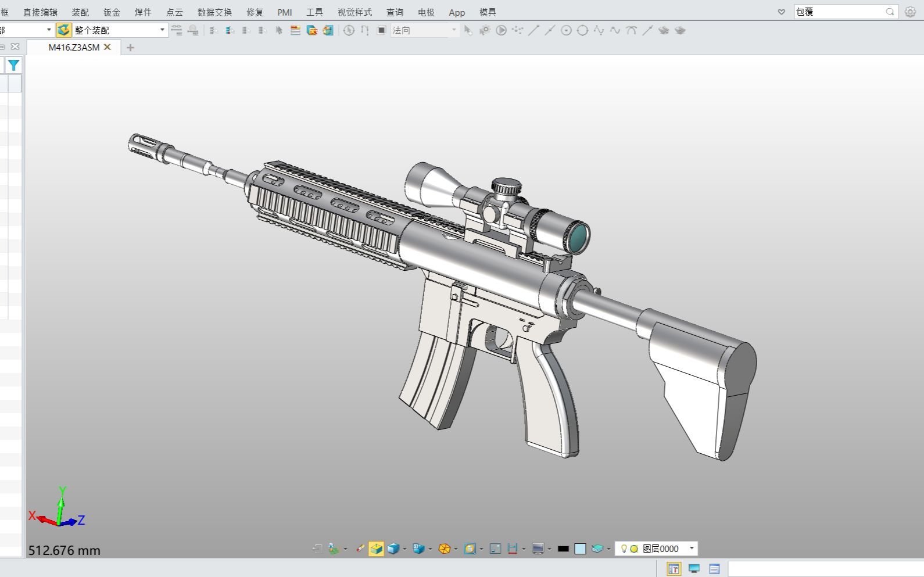Open the 视觉样式 visual style menu
The image size is (924, 577).
click(354, 12)
